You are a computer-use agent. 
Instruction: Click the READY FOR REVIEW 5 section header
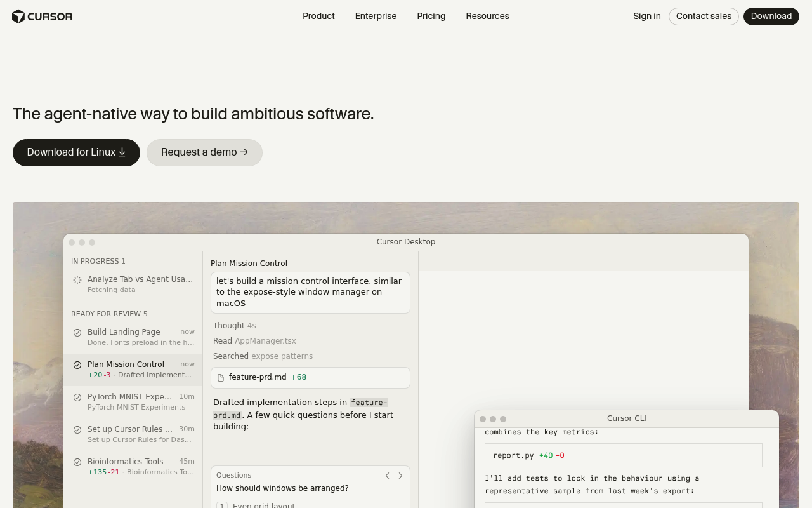pyautogui.click(x=109, y=314)
